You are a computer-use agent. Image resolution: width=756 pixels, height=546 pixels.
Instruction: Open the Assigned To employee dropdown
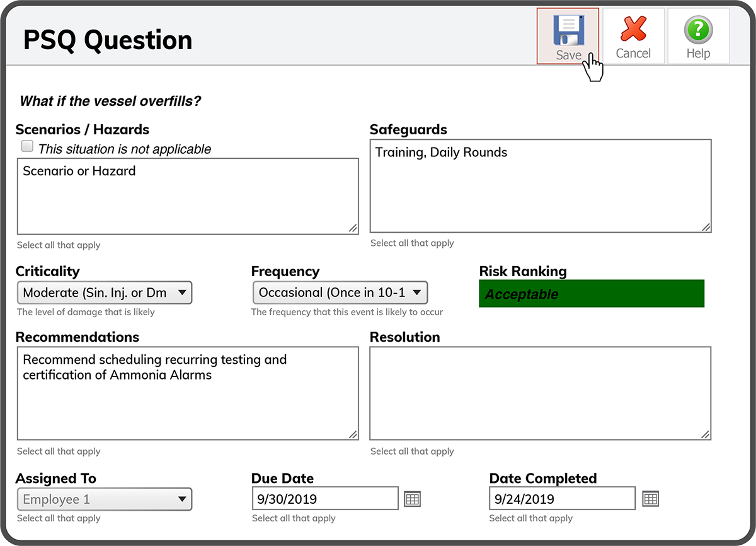[104, 499]
